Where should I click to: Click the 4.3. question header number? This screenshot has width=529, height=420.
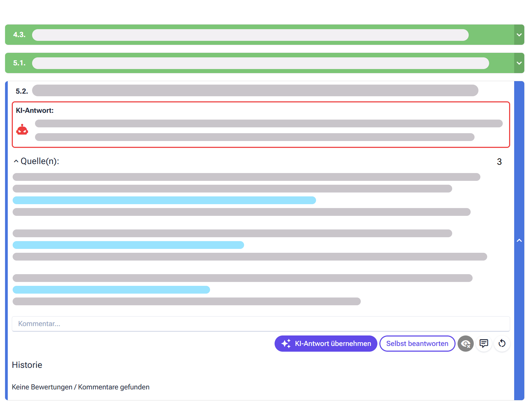(x=19, y=35)
